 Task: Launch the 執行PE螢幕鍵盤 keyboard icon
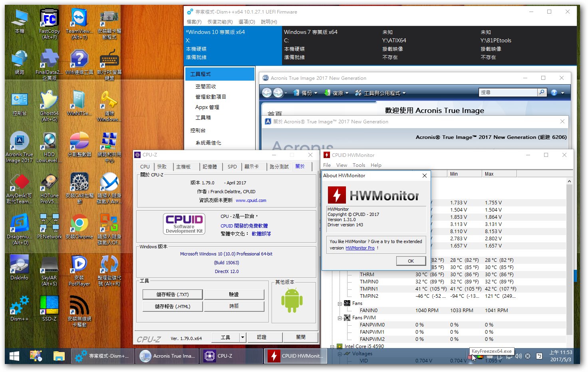click(x=109, y=65)
